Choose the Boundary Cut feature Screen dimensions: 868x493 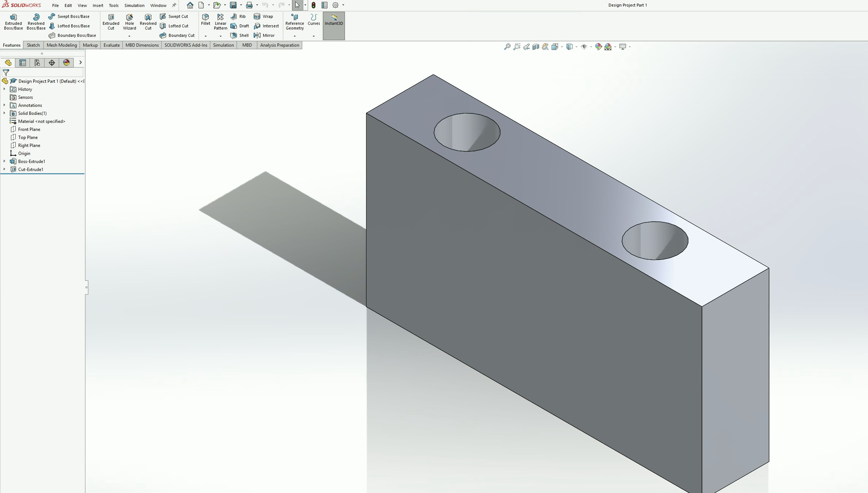click(x=177, y=35)
